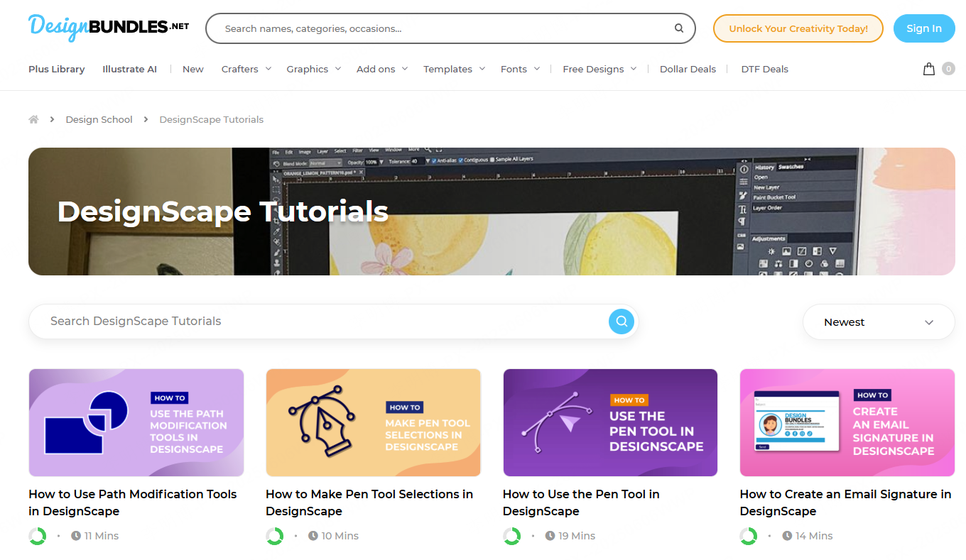Click the home breadcrumb icon
Image resolution: width=966 pixels, height=560 pixels.
click(33, 119)
